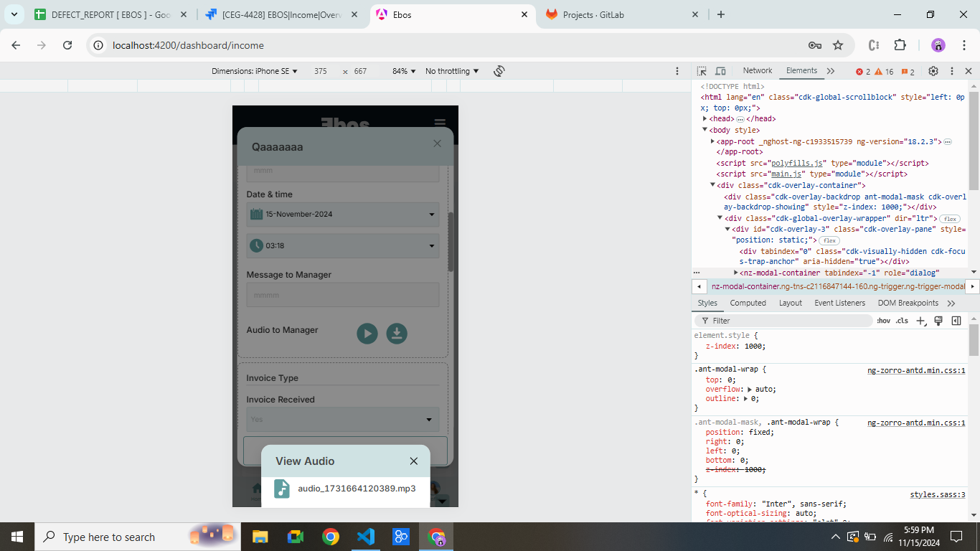Click the bookmark star icon in address bar
Image resolution: width=980 pixels, height=551 pixels.
point(838,45)
